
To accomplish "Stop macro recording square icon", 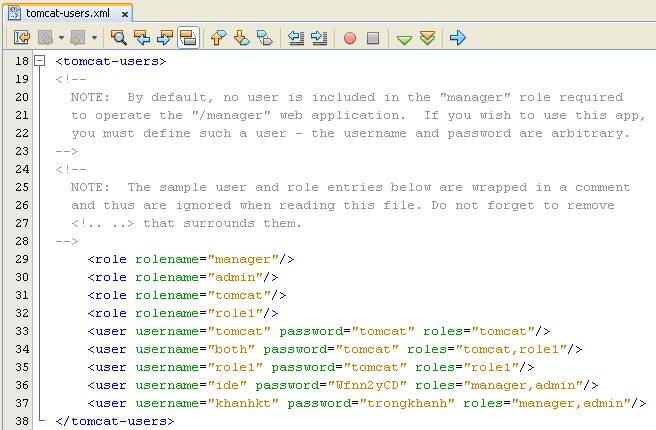I will 373,38.
